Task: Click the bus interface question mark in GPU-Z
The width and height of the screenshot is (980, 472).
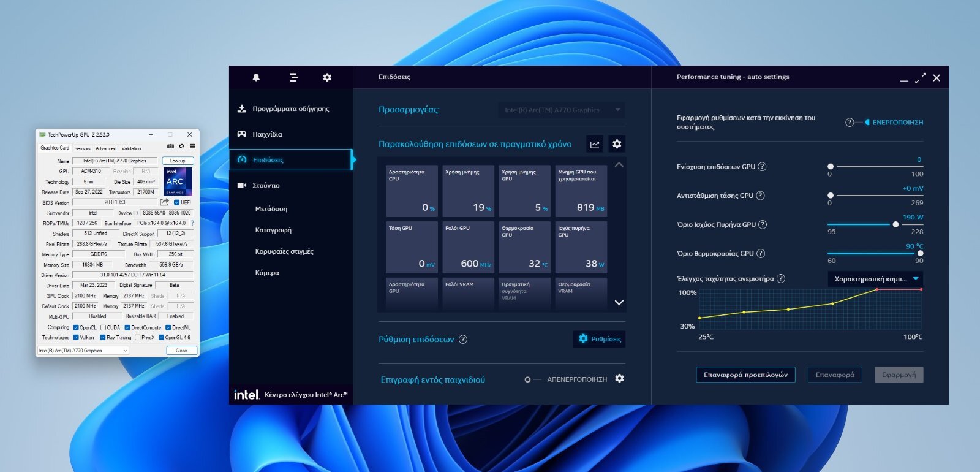Action: (192, 223)
